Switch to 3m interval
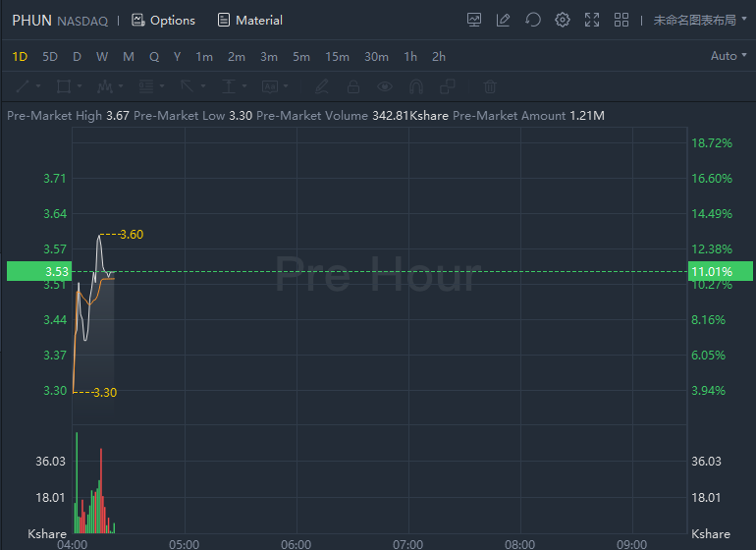The height and width of the screenshot is (550, 756). [269, 57]
